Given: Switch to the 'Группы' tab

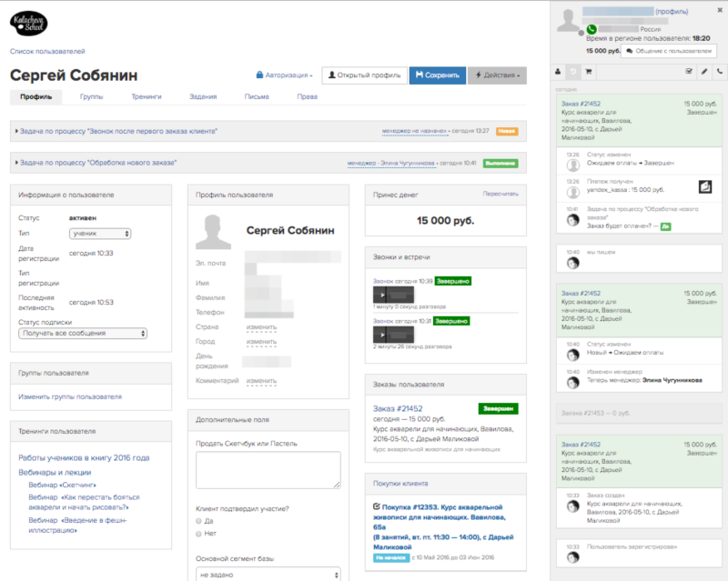Looking at the screenshot, I should tap(92, 96).
